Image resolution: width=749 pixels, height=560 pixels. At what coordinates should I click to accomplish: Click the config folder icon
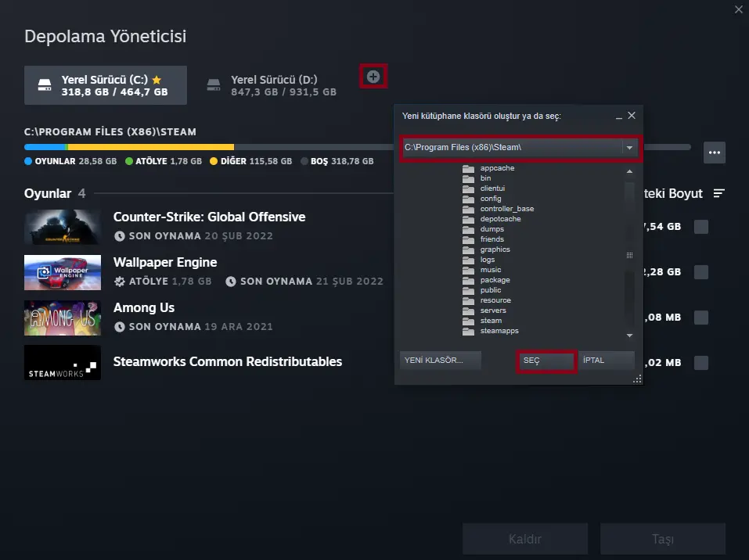pyautogui.click(x=468, y=199)
